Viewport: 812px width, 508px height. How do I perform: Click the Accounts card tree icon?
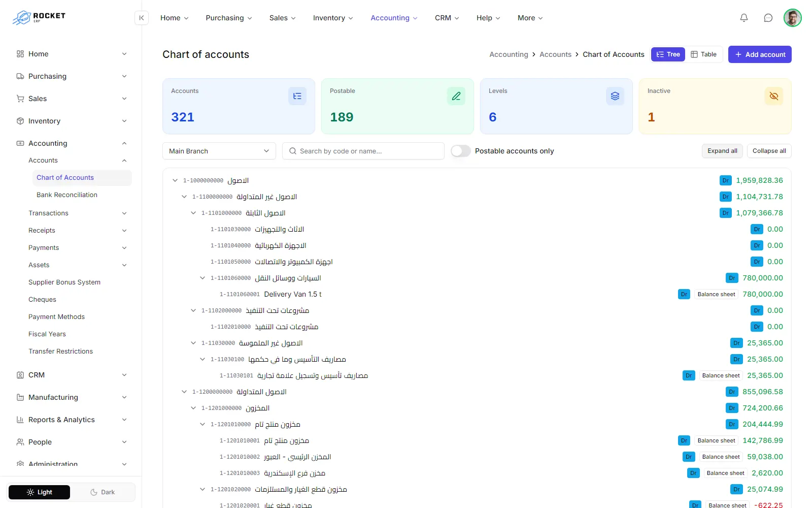click(297, 96)
